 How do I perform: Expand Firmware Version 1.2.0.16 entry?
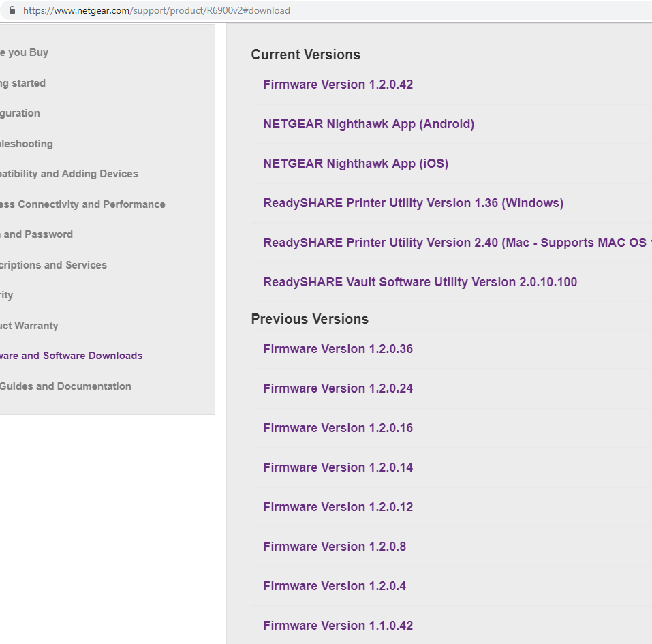(338, 428)
